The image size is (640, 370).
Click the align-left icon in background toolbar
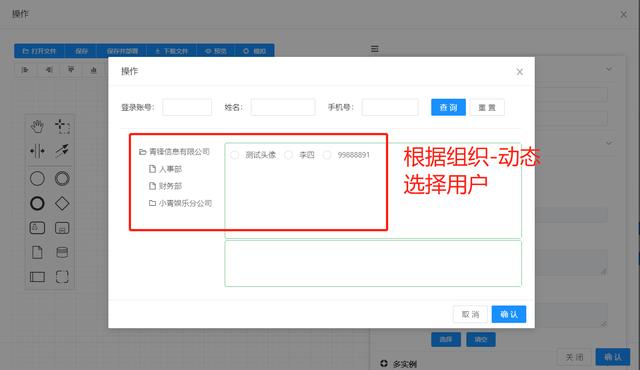[x=25, y=70]
